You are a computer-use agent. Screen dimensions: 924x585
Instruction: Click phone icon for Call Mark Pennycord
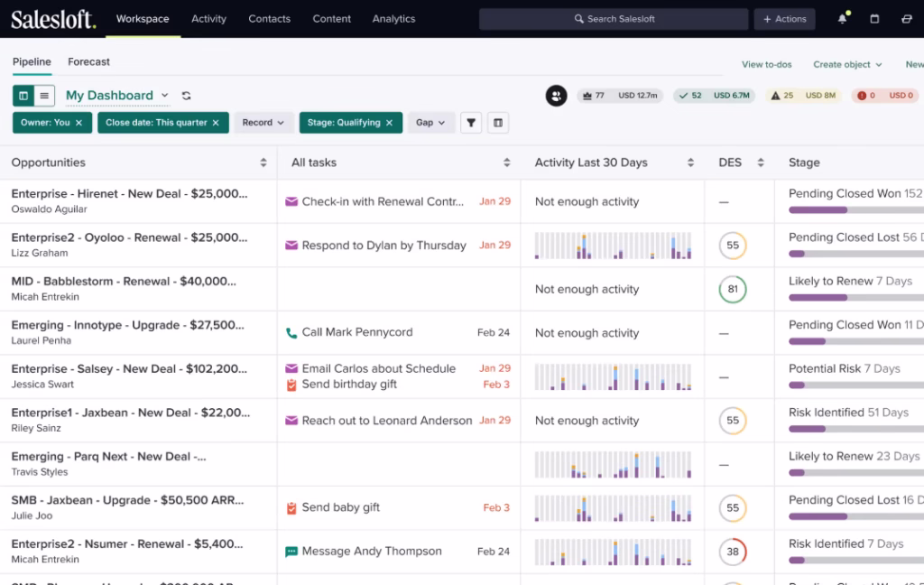tap(291, 333)
